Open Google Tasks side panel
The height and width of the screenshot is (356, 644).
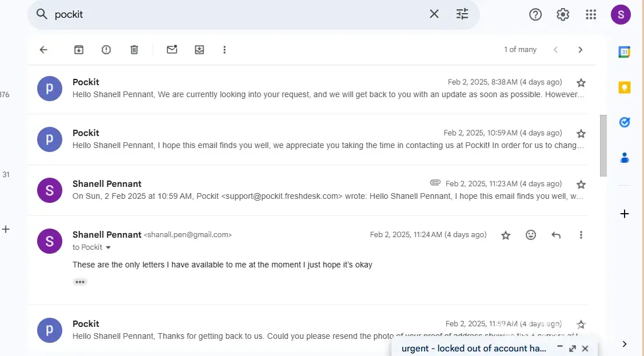coord(625,122)
